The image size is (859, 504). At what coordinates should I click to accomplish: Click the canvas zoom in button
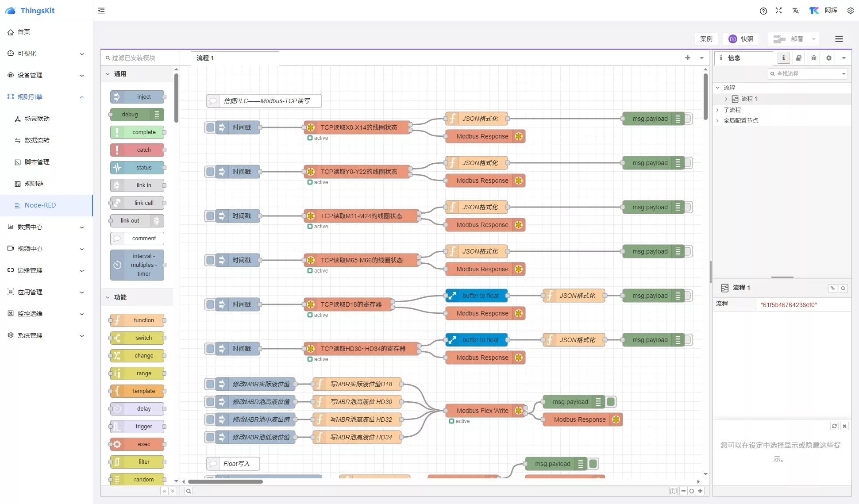(x=700, y=491)
